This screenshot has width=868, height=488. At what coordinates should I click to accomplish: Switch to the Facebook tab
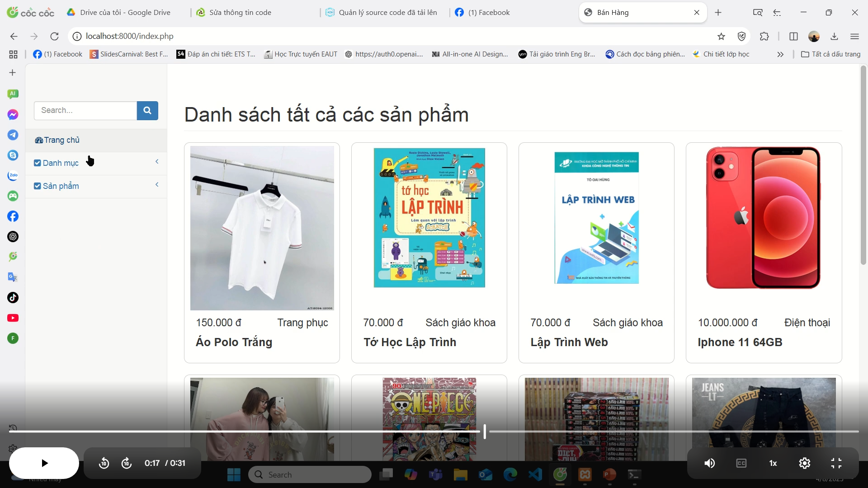pos(489,13)
